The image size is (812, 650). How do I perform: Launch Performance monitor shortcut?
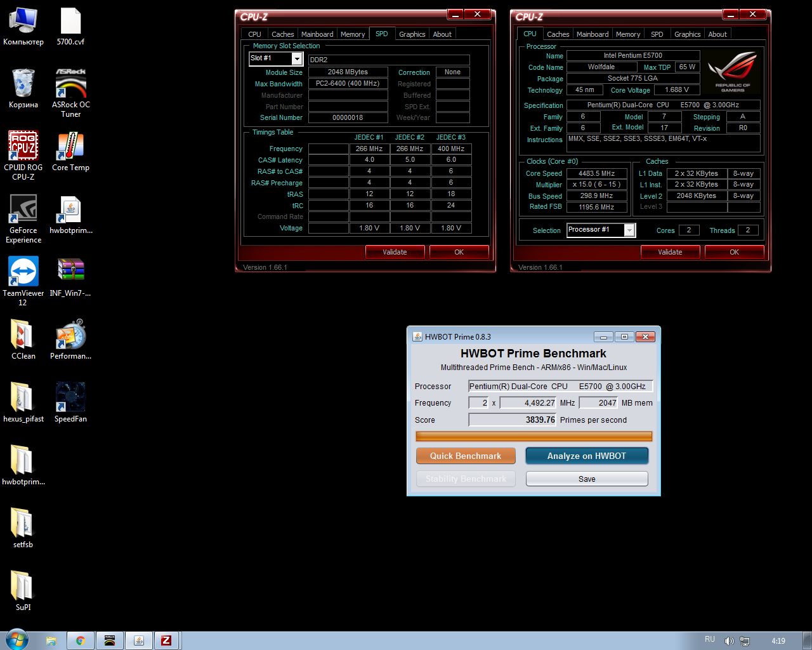(70, 340)
